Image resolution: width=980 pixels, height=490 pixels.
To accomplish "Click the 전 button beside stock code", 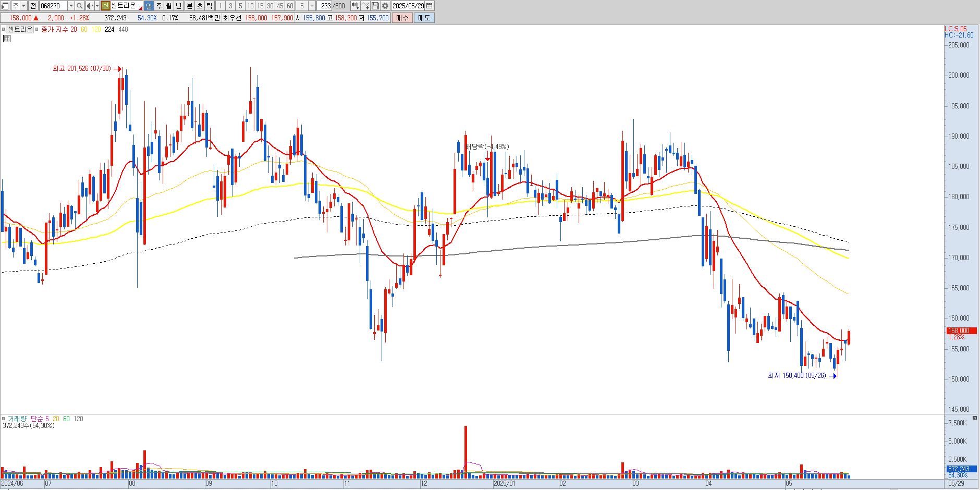I will [x=33, y=6].
